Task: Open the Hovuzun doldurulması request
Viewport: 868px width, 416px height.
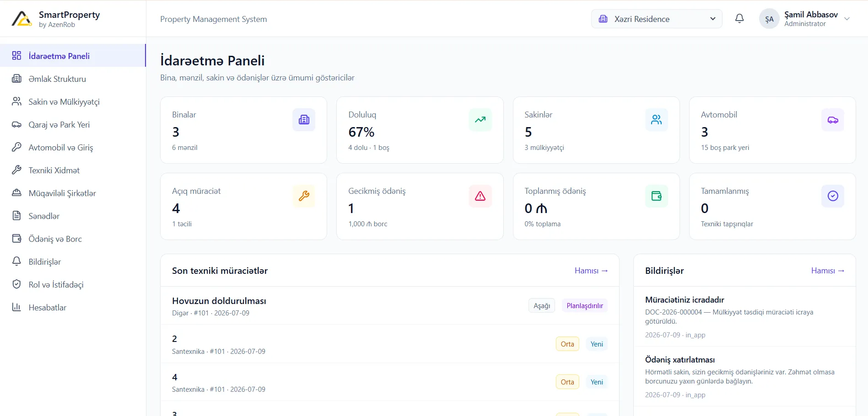Action: coord(389,306)
